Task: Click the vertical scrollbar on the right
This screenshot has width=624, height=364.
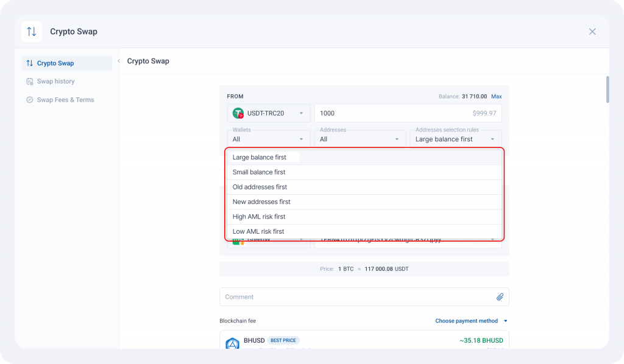Action: coord(607,89)
